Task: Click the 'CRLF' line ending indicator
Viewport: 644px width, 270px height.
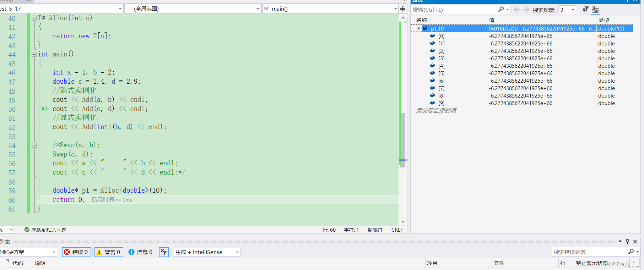Action: pos(397,230)
